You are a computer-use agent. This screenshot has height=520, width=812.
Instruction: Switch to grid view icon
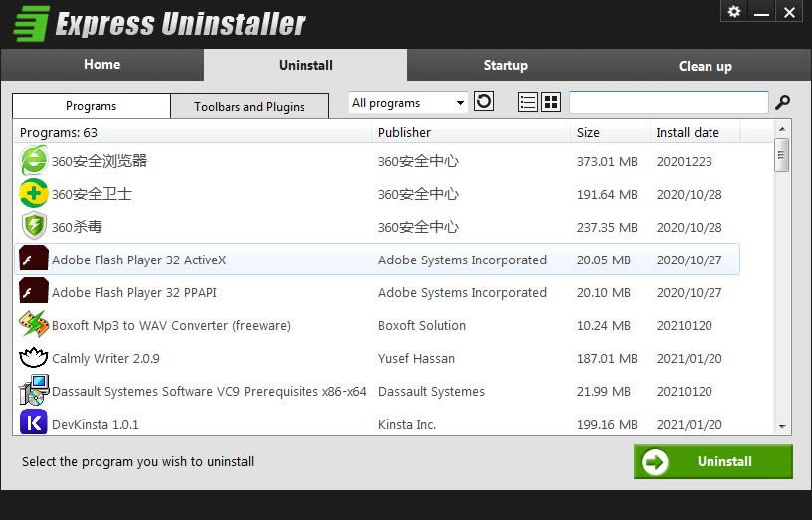tap(551, 102)
